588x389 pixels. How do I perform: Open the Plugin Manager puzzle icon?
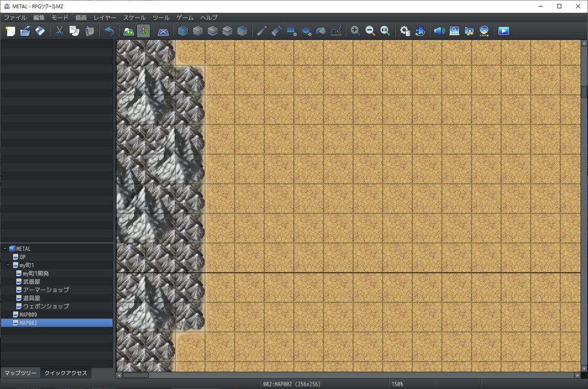click(x=420, y=31)
